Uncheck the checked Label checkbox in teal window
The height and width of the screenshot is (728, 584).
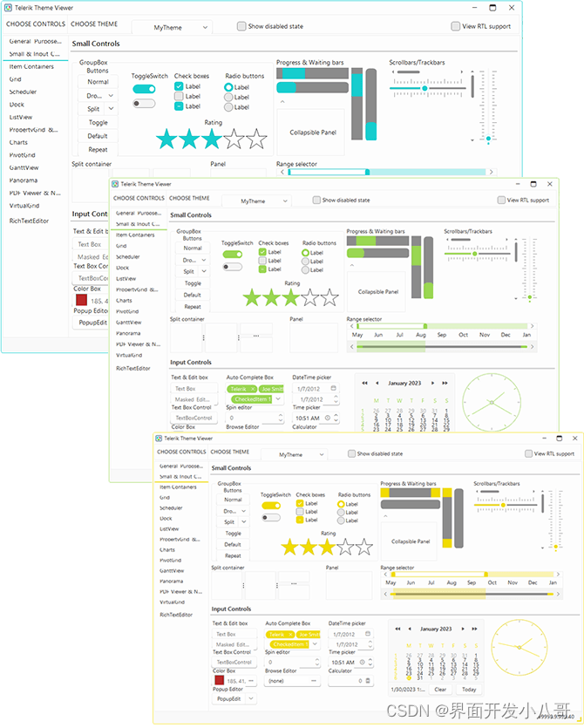[x=179, y=86]
